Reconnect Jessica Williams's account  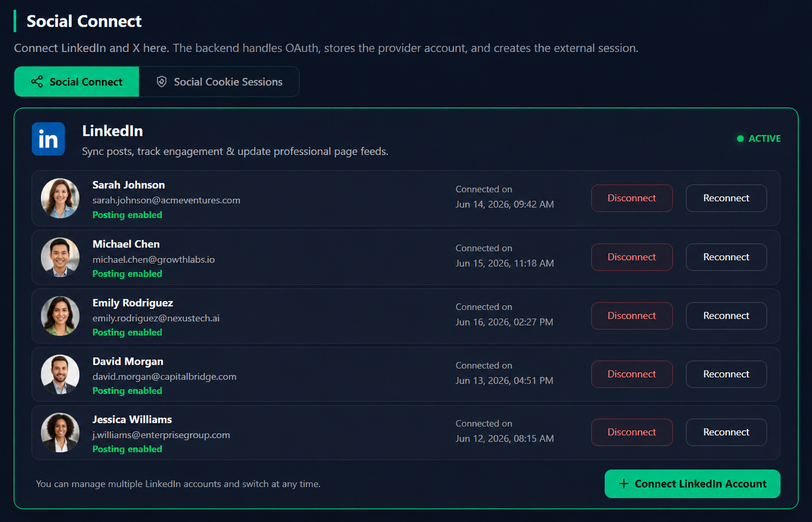point(726,432)
